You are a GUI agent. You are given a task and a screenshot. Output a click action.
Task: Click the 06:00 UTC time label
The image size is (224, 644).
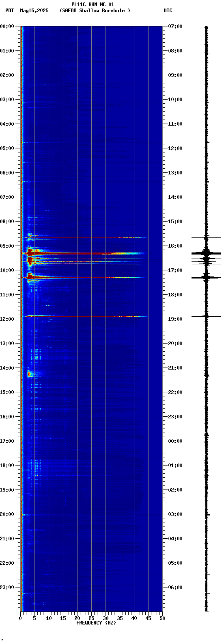click(175, 587)
